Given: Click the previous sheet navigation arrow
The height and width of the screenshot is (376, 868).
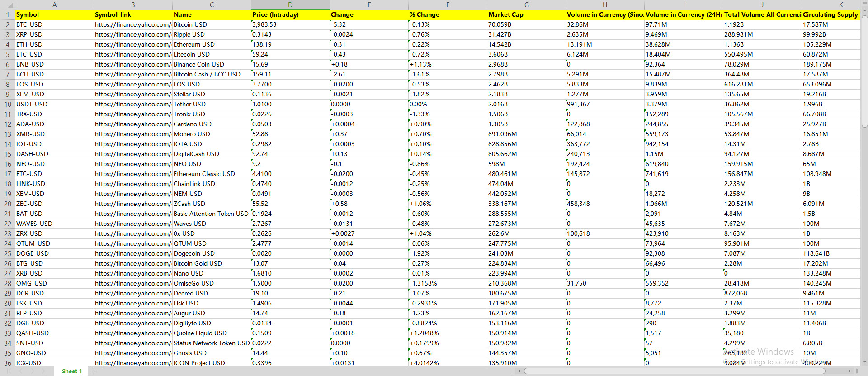Looking at the screenshot, I should click(20, 371).
